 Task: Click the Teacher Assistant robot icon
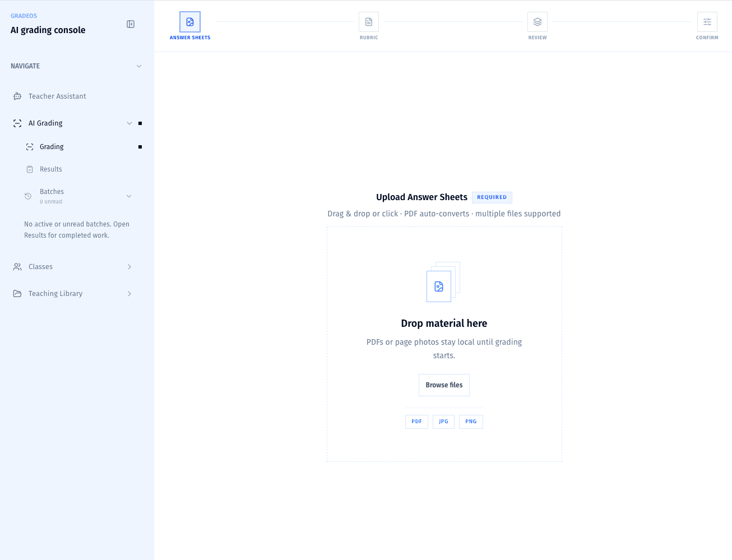(17, 96)
